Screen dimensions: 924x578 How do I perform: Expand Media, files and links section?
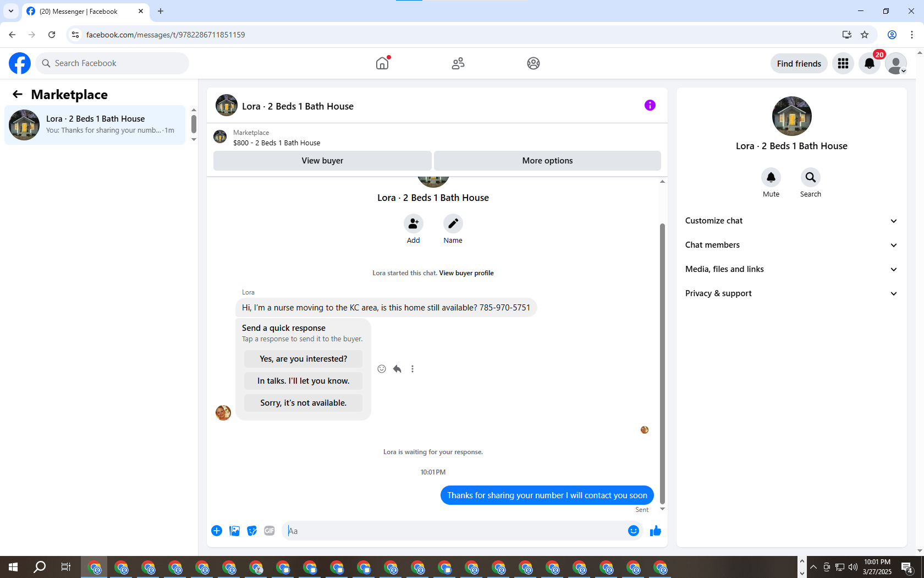(791, 269)
